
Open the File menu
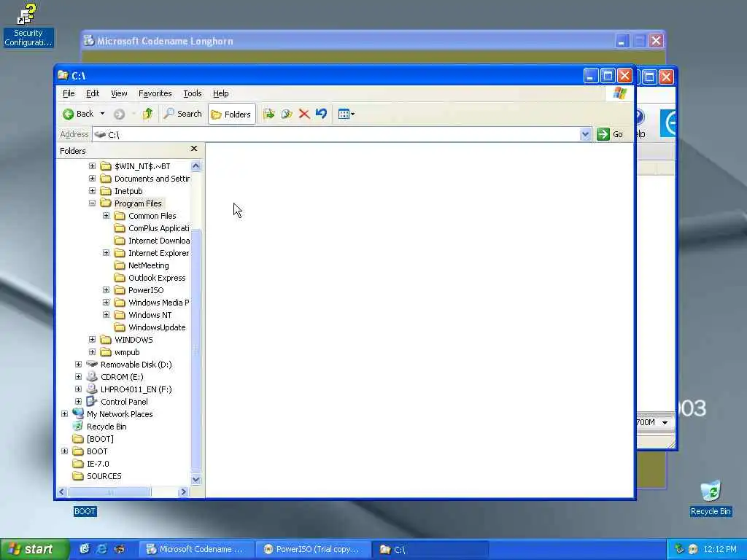click(69, 93)
